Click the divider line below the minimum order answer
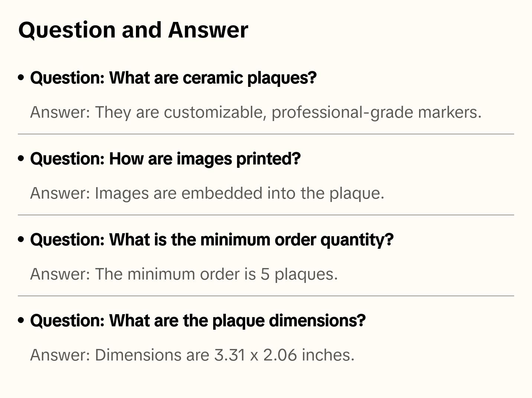Image resolution: width=532 pixels, height=398 pixels. [266, 296]
